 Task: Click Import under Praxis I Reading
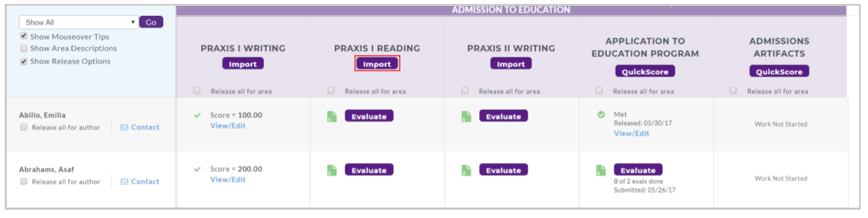[377, 64]
